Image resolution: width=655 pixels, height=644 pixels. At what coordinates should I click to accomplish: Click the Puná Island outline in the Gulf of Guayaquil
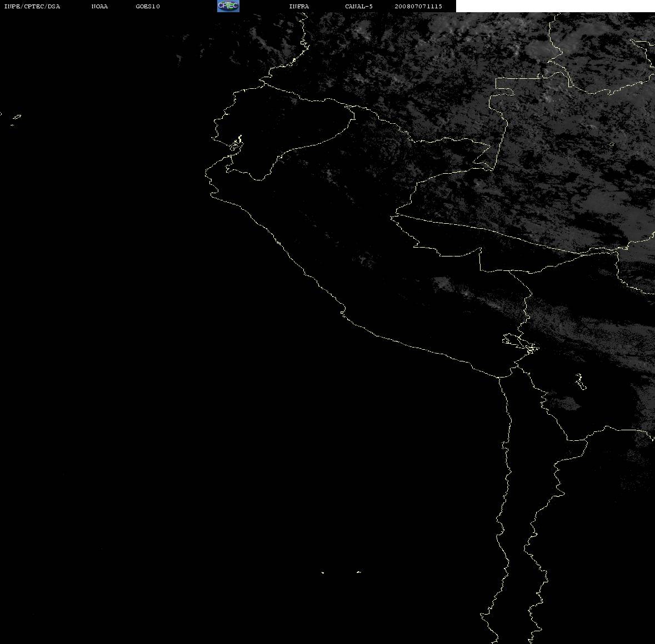click(x=237, y=144)
